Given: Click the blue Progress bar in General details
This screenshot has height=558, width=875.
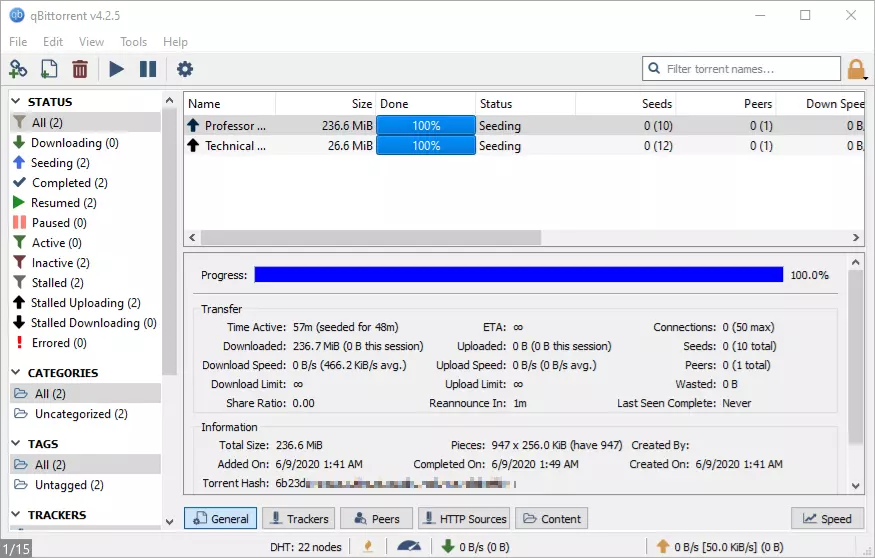Looking at the screenshot, I should coord(519,275).
